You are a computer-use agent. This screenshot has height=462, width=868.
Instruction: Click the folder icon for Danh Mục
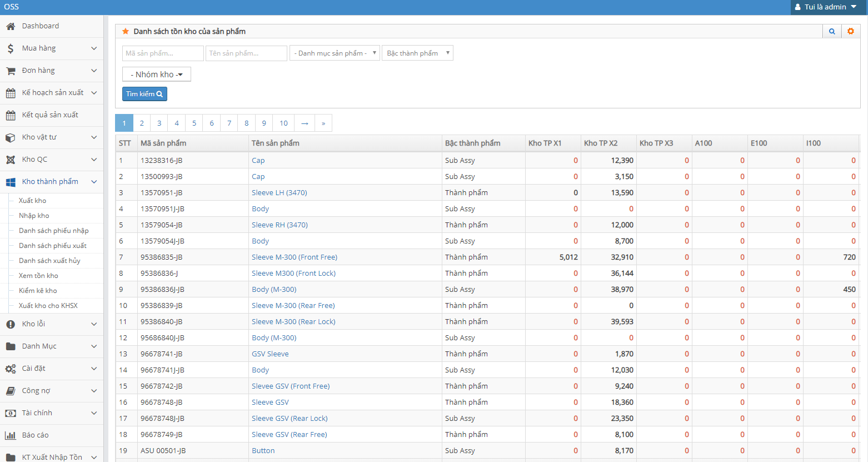coord(11,346)
